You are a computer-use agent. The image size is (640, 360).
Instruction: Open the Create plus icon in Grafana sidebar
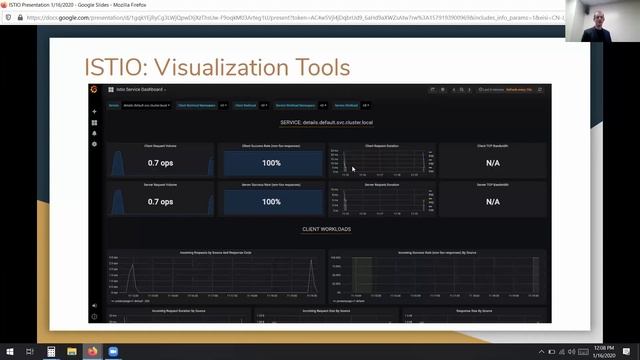(x=94, y=111)
